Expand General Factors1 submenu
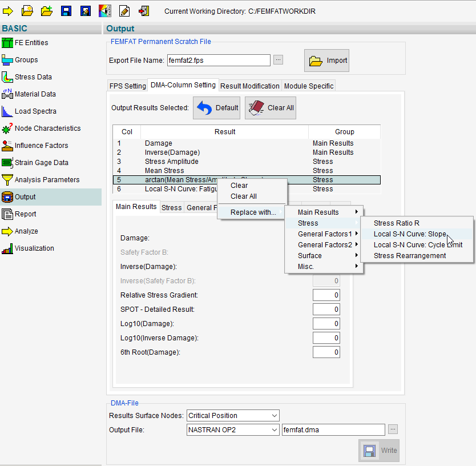The height and width of the screenshot is (466, 476). [324, 234]
